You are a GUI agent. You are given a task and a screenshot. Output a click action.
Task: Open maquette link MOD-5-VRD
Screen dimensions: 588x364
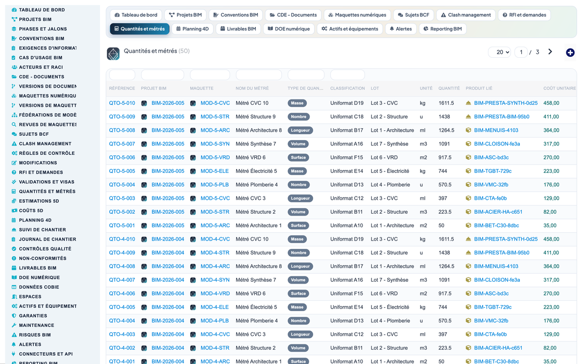point(215,158)
